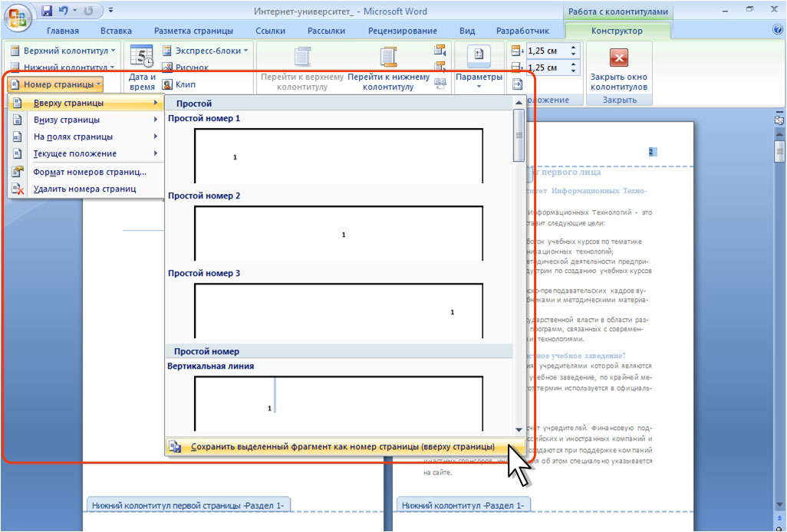787x532 pixels.
Task: Click Закрыть окно колонтитулов button
Action: tap(619, 69)
